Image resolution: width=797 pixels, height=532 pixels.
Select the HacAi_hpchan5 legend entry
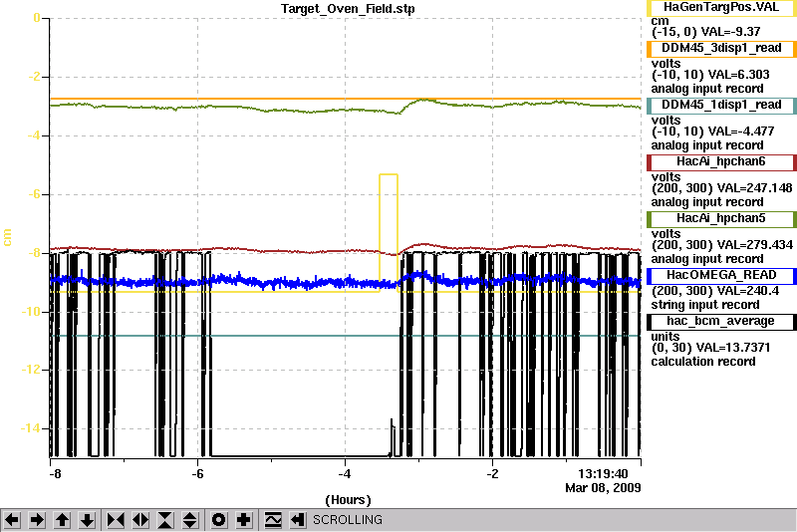coord(721,219)
